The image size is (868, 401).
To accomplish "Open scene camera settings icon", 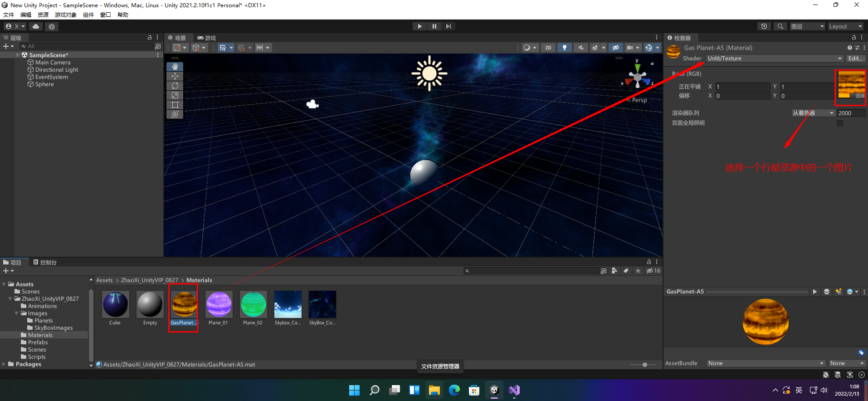I will (630, 48).
